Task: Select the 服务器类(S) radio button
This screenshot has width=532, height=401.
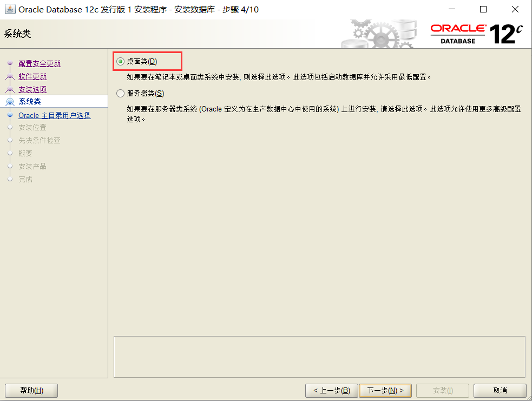Action: pyautogui.click(x=121, y=93)
